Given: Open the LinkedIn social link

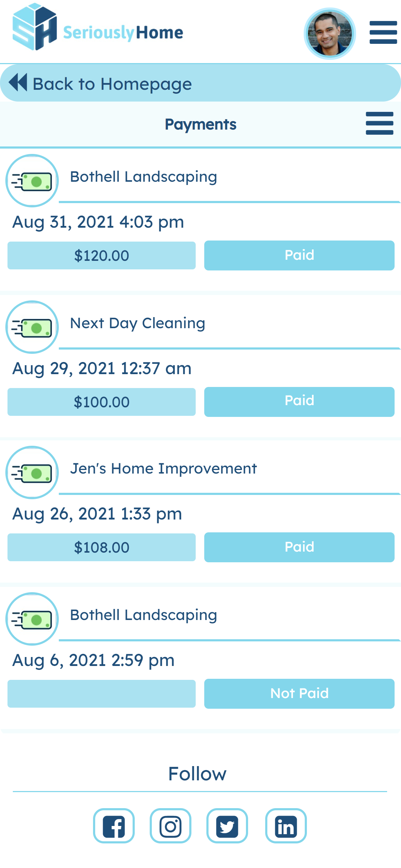Looking at the screenshot, I should tap(286, 826).
